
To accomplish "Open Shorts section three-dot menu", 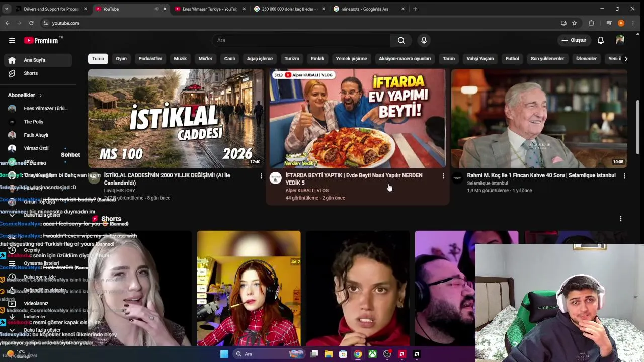I will 620,219.
